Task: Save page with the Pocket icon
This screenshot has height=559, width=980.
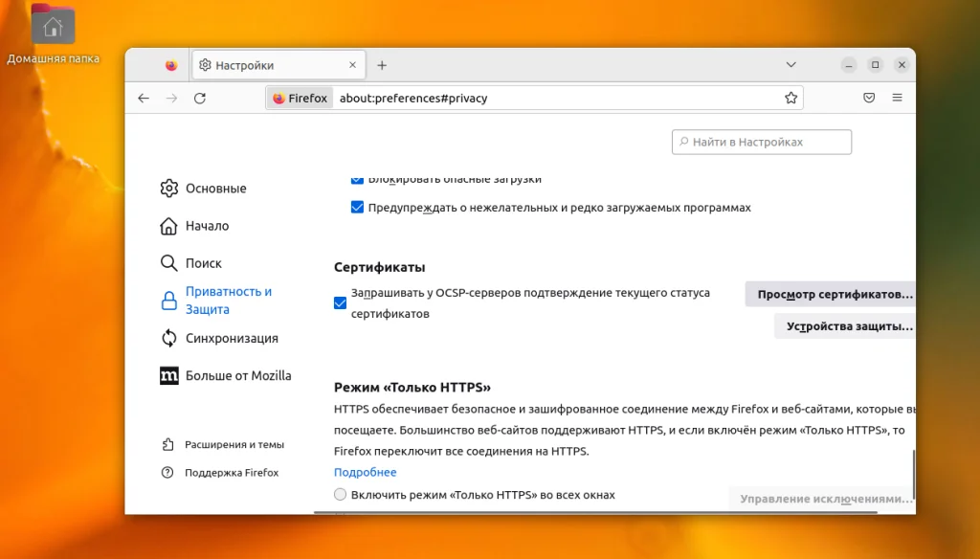Action: [x=867, y=98]
